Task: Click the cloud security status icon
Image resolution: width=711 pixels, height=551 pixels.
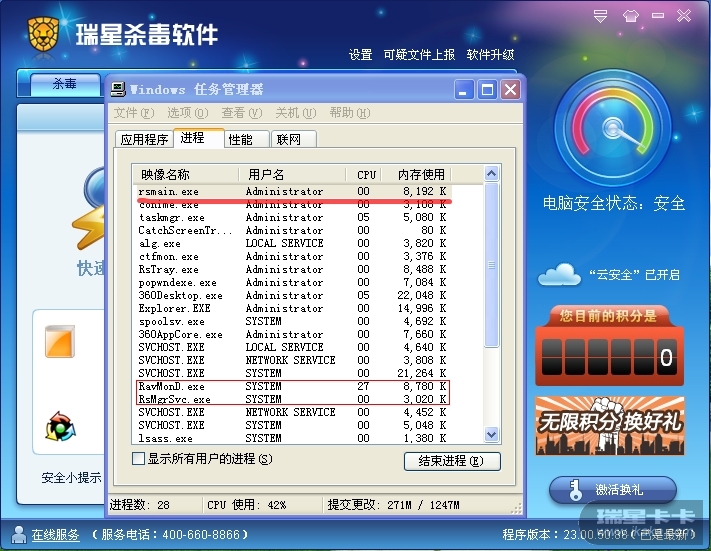Action: tap(559, 274)
